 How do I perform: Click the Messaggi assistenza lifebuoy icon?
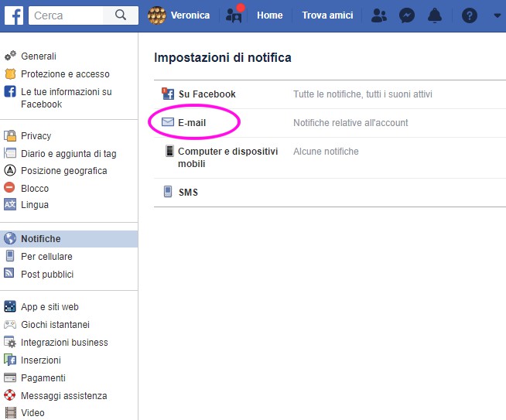click(10, 394)
